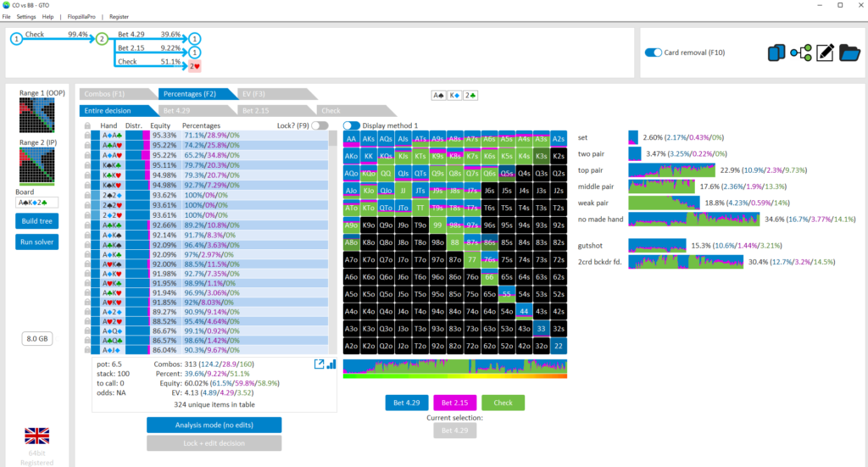Click the blue cards icon in top-right toolbar
Image resolution: width=868 pixels, height=467 pixels.
tap(776, 53)
